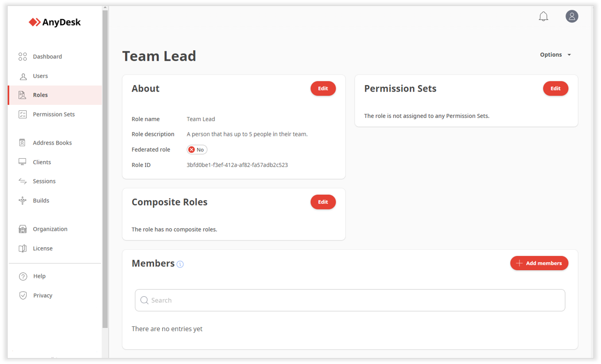Go to Address Books section

pyautogui.click(x=52, y=143)
